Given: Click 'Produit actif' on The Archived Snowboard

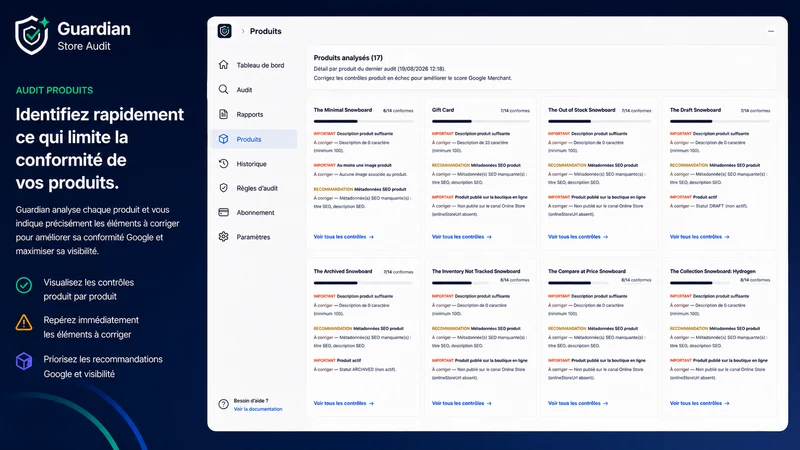Looking at the screenshot, I should 348,360.
